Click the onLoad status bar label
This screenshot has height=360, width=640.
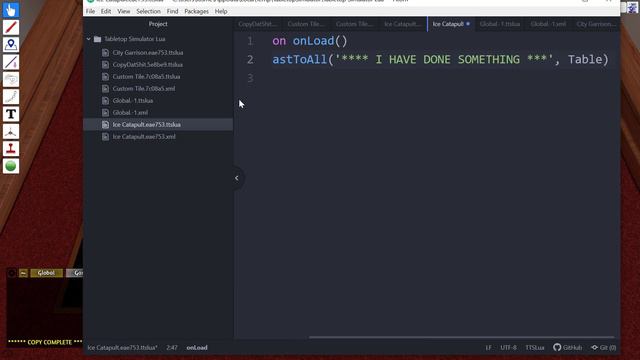pos(197,348)
